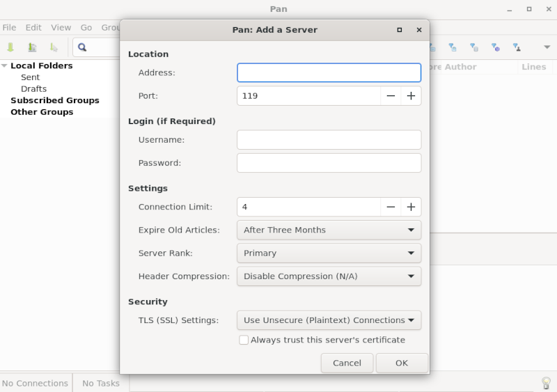Select Other Groups in the tree

pyautogui.click(x=42, y=112)
